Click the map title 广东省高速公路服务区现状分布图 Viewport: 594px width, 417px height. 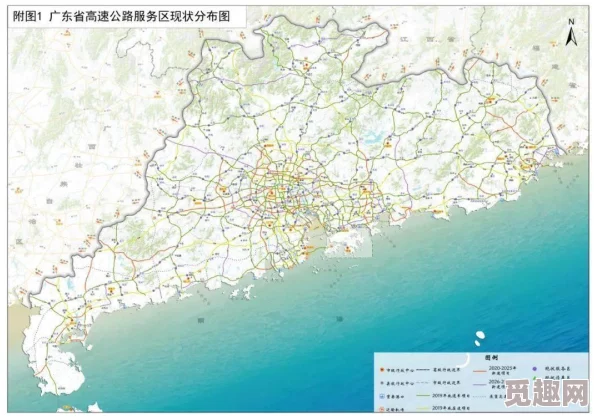pyautogui.click(x=139, y=17)
